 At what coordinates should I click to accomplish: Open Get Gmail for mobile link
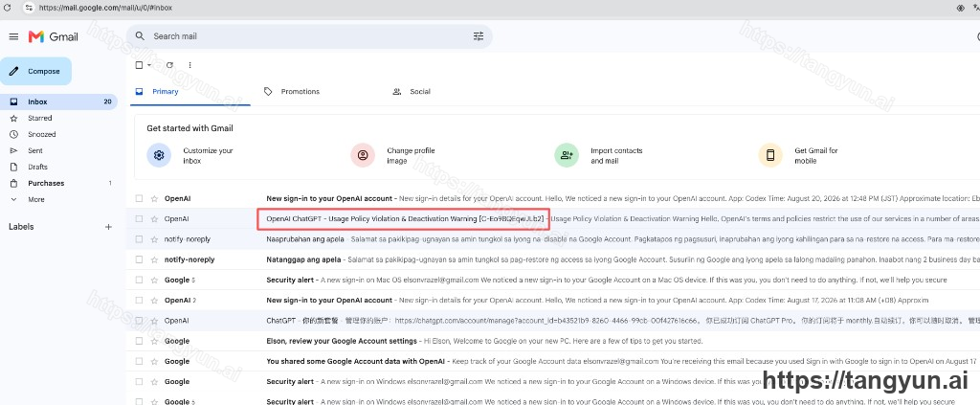click(x=816, y=156)
